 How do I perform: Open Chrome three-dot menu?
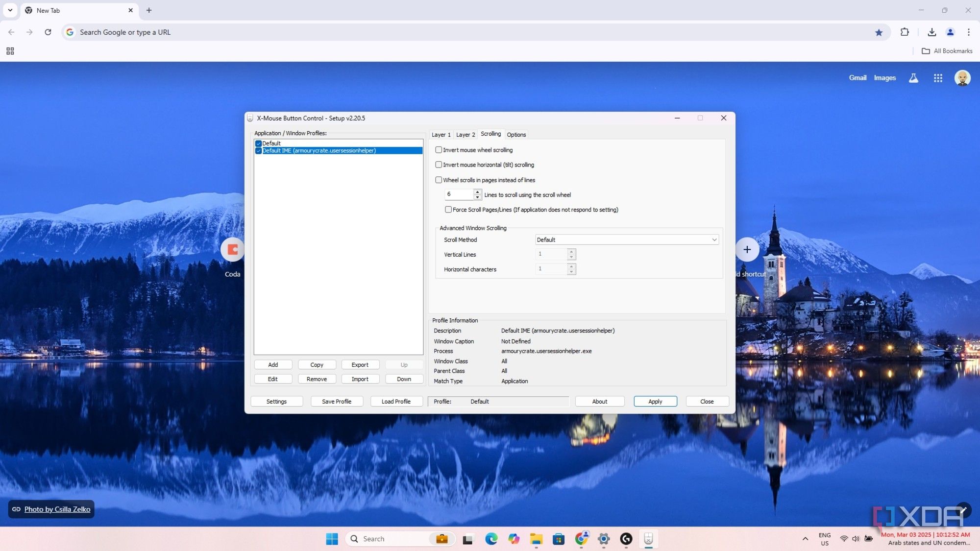(969, 32)
